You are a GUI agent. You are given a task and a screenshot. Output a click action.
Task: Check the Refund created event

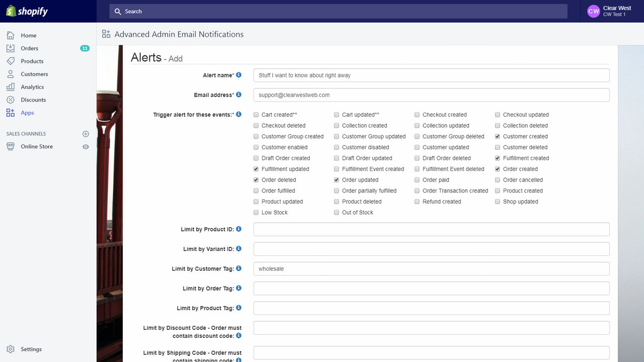tap(417, 201)
